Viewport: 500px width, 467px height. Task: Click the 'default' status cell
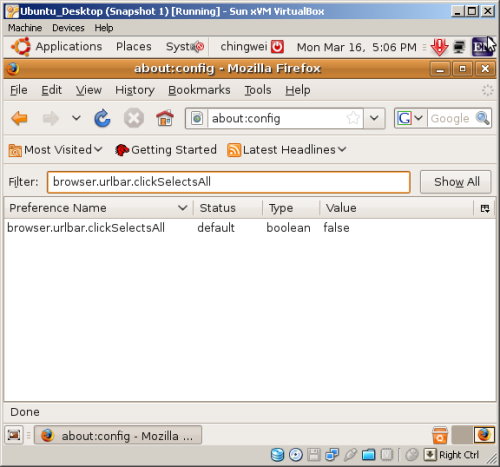[216, 228]
